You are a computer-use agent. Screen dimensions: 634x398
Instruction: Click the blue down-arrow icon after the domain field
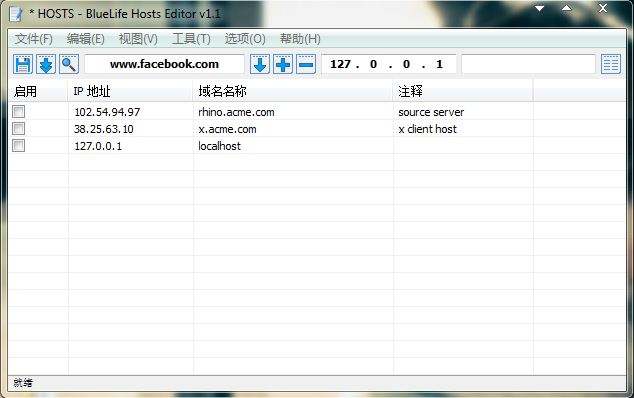[260, 64]
